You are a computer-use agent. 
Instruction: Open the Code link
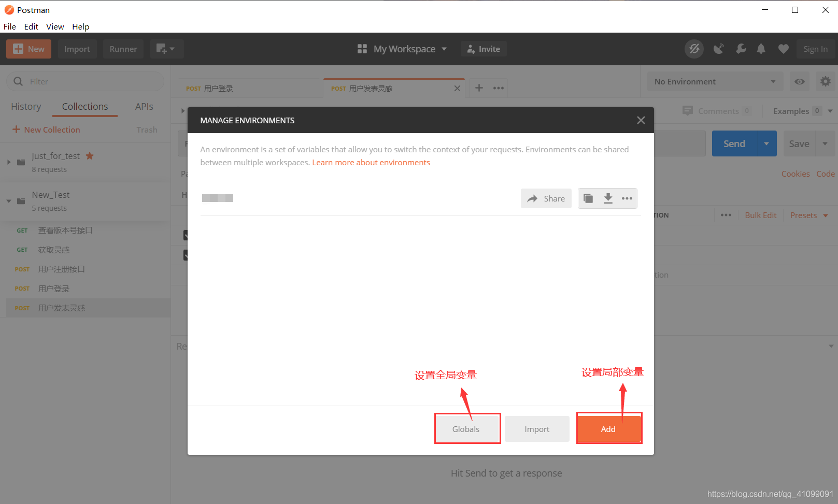[825, 174]
